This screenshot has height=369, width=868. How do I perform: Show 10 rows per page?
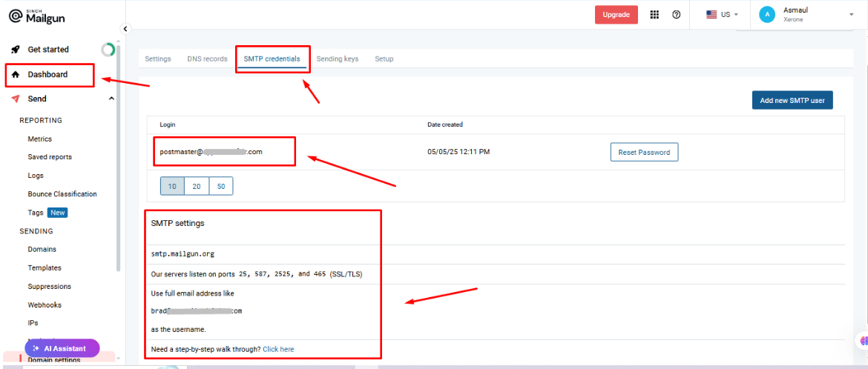point(172,187)
